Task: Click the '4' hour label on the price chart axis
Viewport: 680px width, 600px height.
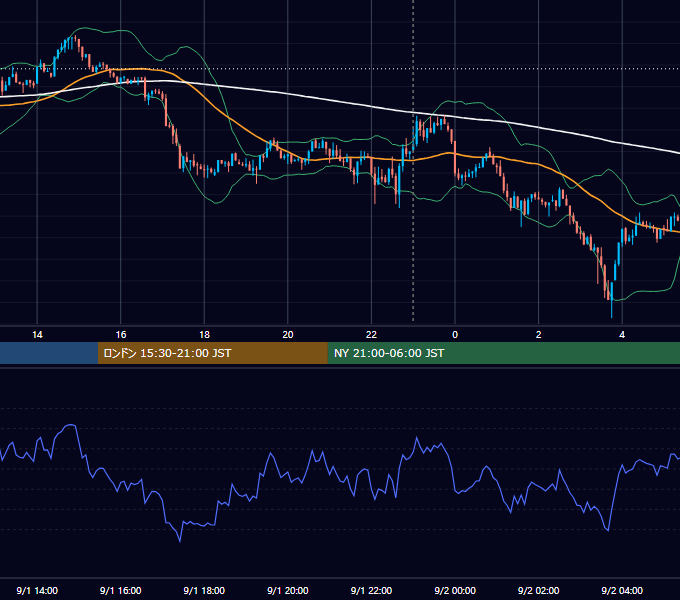Action: tap(622, 335)
